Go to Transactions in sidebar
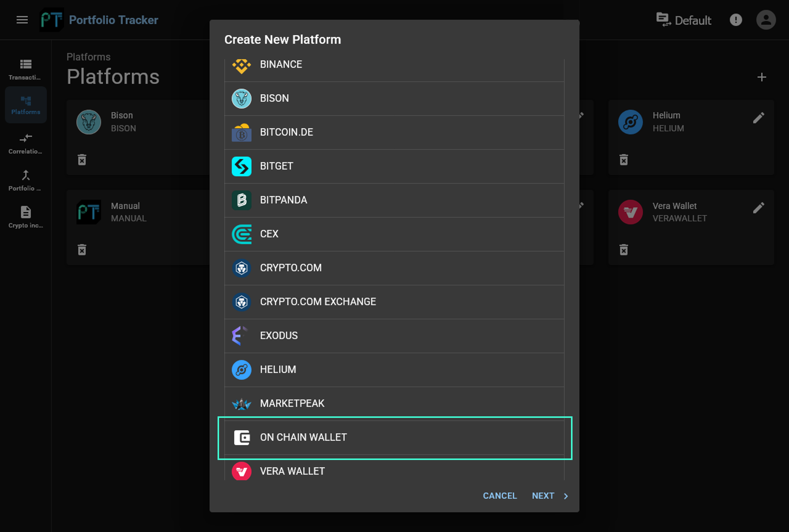 coord(26,70)
